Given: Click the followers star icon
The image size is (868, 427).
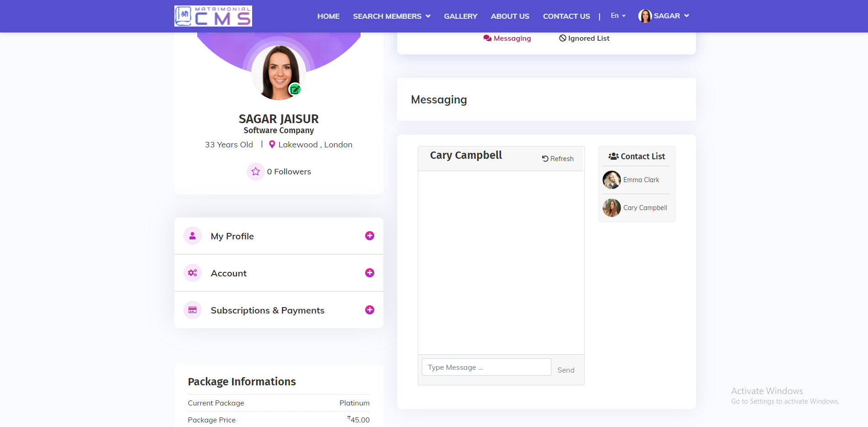Looking at the screenshot, I should click(255, 172).
